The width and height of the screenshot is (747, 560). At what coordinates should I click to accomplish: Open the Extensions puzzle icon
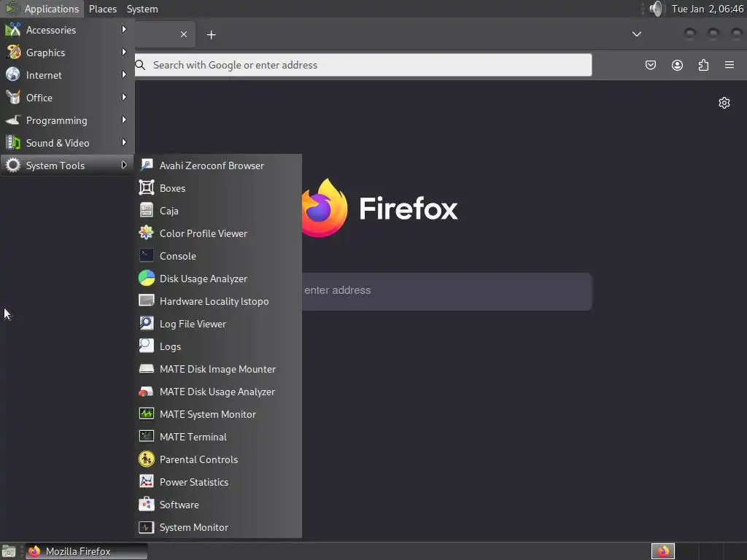[x=703, y=65]
